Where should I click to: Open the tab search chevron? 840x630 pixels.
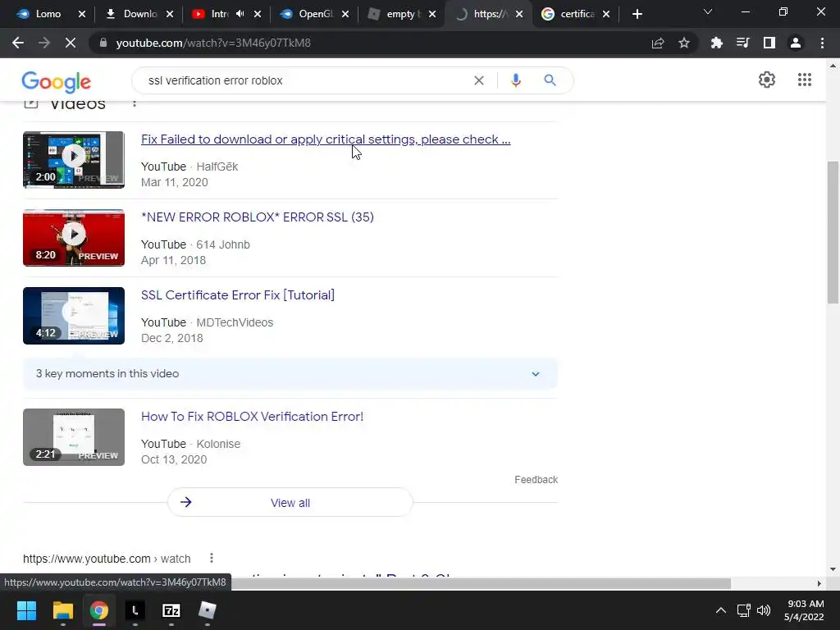click(708, 11)
